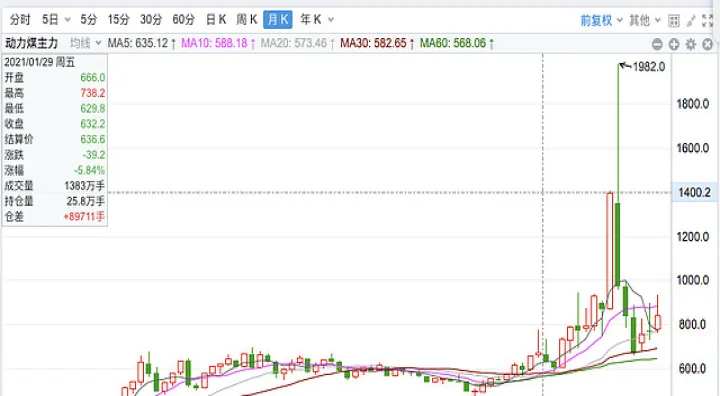This screenshot has height=396, width=720.
Task: Switch to the 日K daily candlestick tab
Action: pos(216,20)
